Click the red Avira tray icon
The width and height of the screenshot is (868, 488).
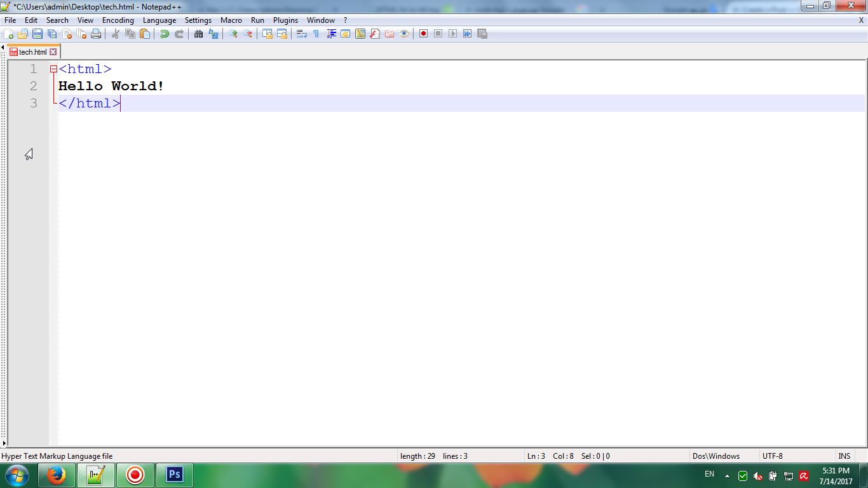(x=804, y=476)
